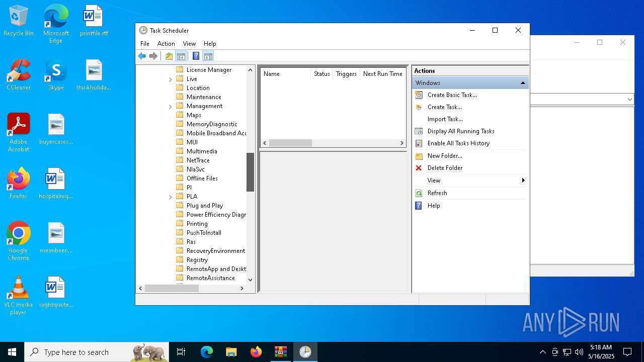Select the Offline Files folder
644x362 pixels.
[x=202, y=178]
